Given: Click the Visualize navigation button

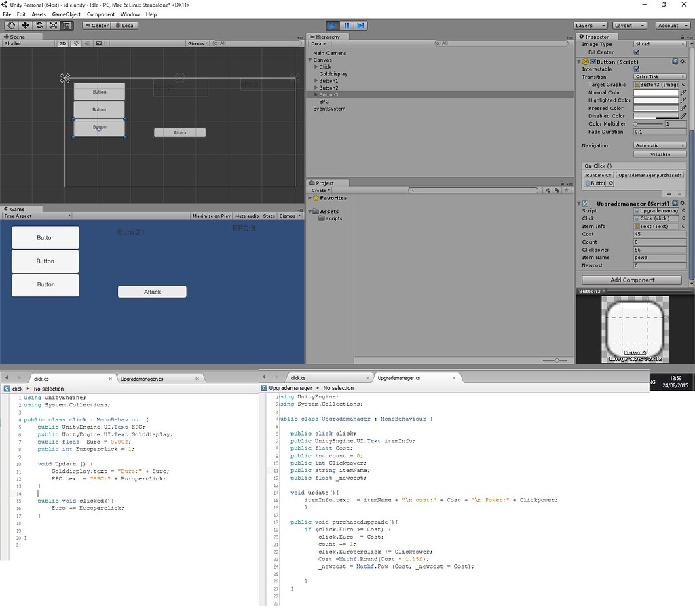Looking at the screenshot, I should pyautogui.click(x=659, y=154).
